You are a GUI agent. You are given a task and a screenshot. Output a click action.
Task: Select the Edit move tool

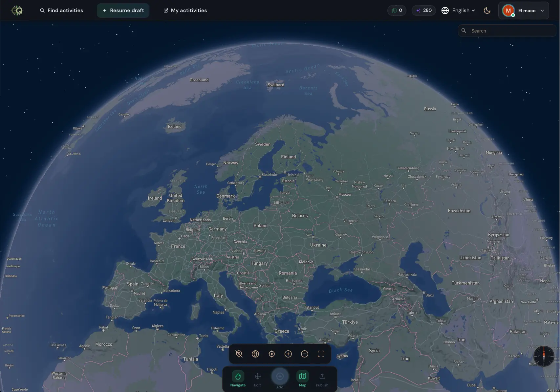257,379
